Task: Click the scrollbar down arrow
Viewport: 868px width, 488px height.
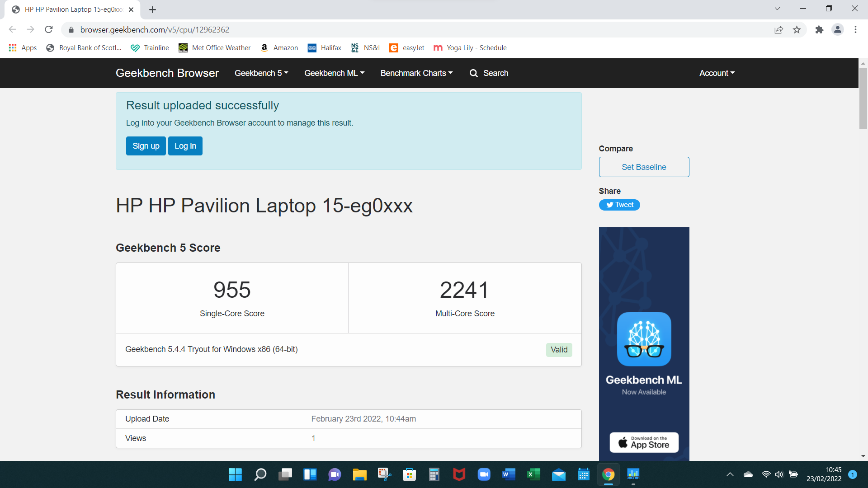Action: click(x=863, y=456)
